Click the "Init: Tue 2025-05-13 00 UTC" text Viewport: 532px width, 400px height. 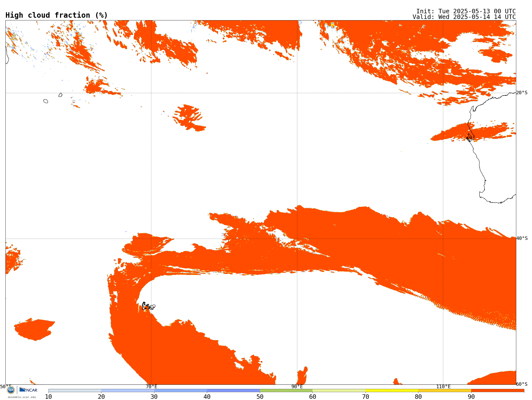(466, 11)
